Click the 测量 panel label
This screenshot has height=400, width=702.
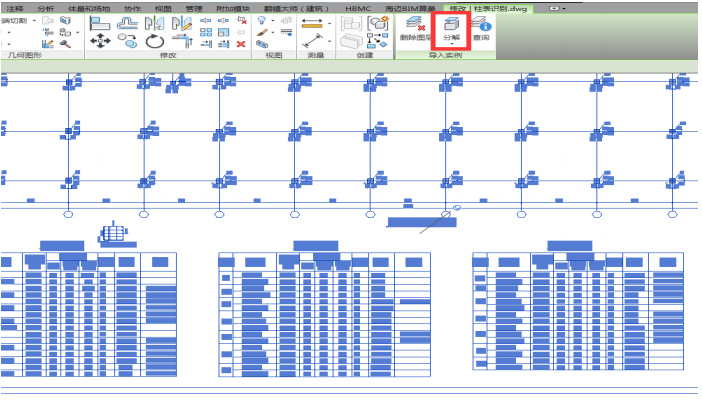316,55
